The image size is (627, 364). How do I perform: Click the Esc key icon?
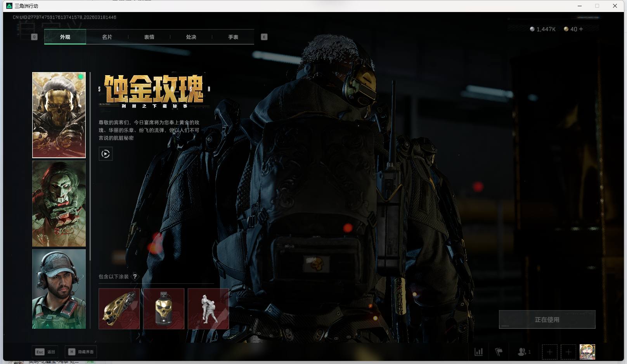coord(40,352)
